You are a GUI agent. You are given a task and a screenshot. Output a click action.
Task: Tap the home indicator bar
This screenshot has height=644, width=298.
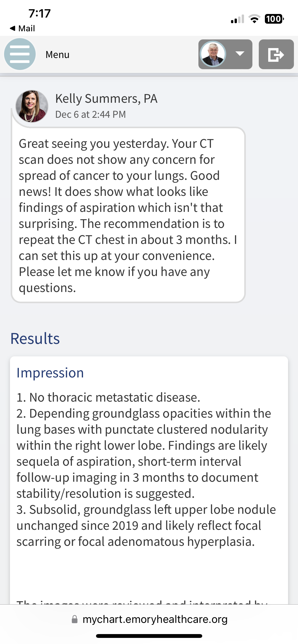click(149, 636)
